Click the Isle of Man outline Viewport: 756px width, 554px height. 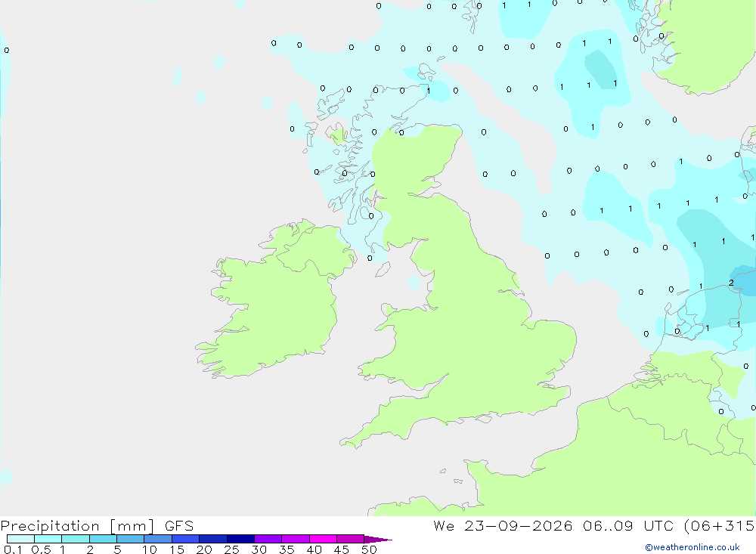(x=414, y=282)
